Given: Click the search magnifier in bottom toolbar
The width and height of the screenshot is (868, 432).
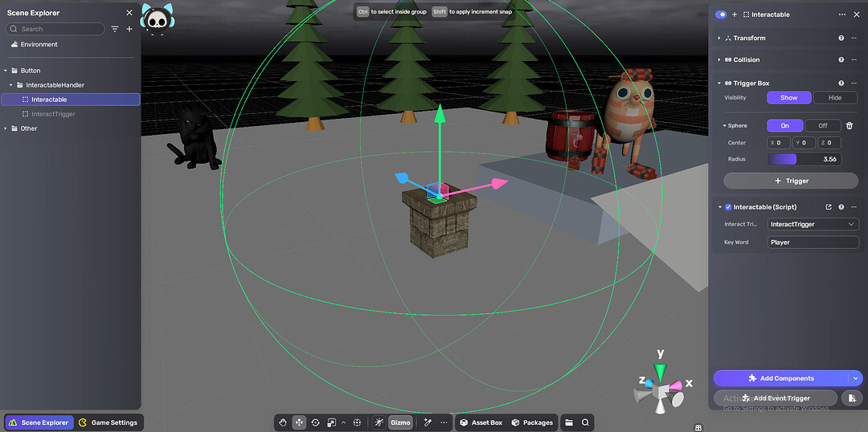Looking at the screenshot, I should tap(585, 422).
